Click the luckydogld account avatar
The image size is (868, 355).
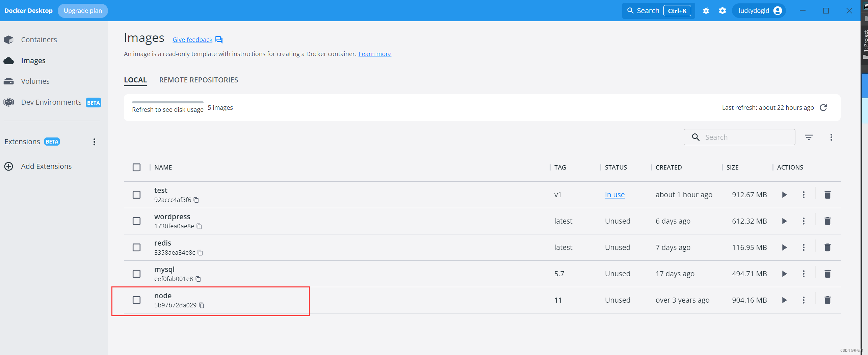pyautogui.click(x=778, y=11)
